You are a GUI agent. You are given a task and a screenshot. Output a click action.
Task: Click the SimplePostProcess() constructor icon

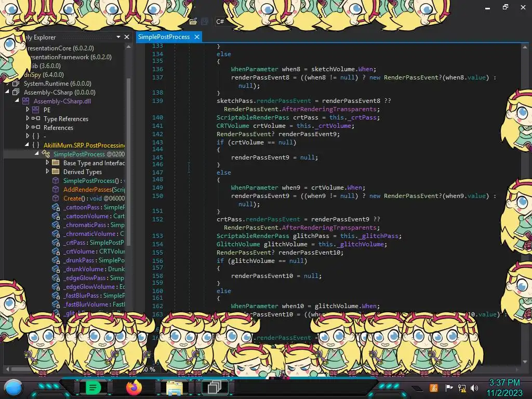click(56, 180)
